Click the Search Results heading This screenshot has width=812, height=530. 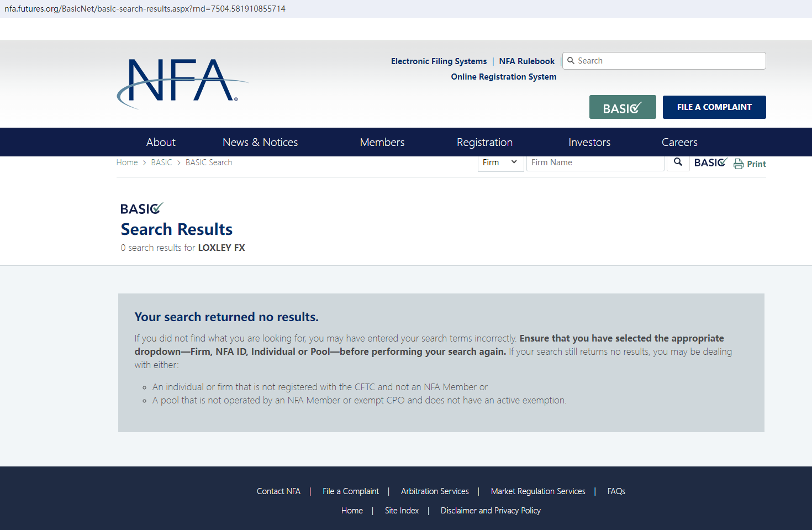pyautogui.click(x=177, y=229)
